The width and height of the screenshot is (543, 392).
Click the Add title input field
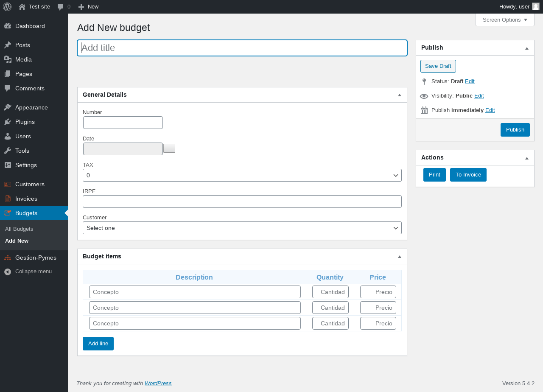(x=242, y=48)
